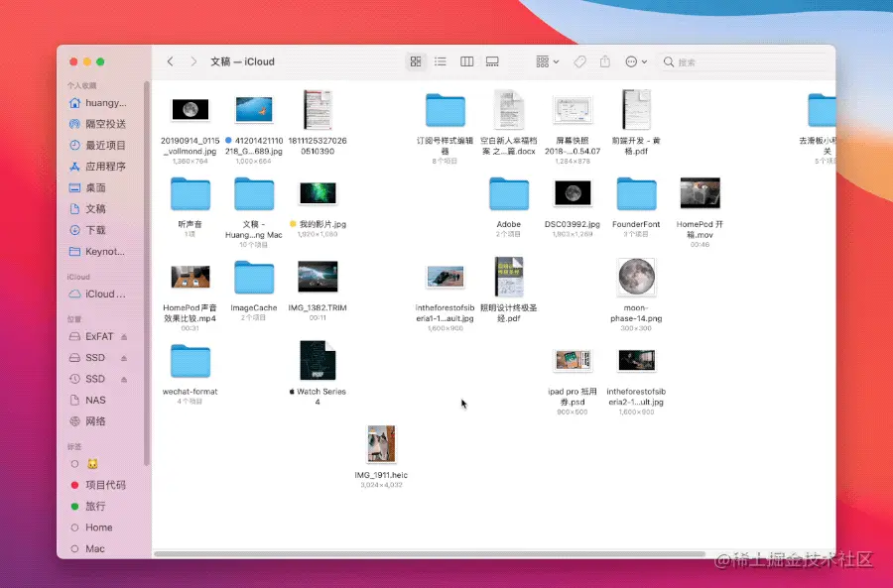Select the Home tag in sidebar

tap(97, 528)
